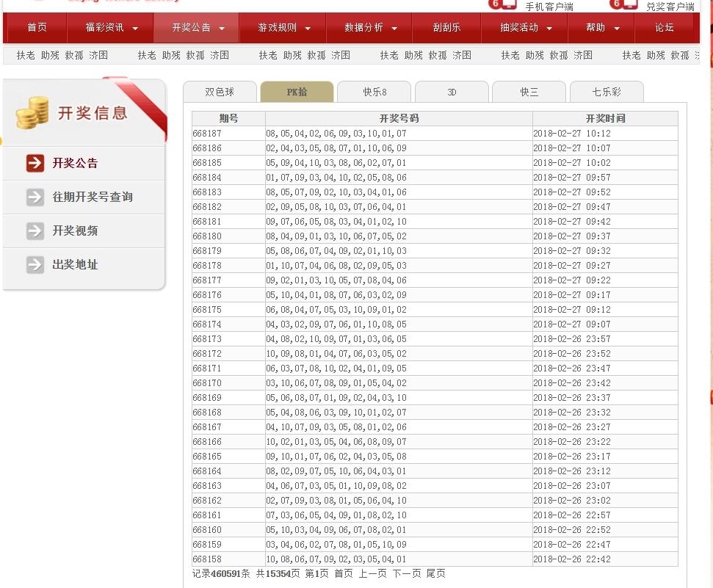Click the 兑奖客户端 link text
This screenshot has width=713, height=588.
click(x=670, y=7)
